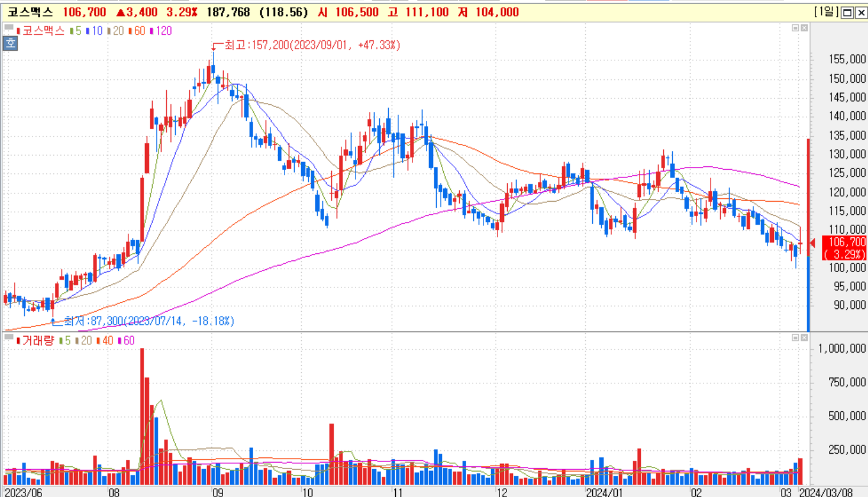Viewport: 868px width, 497px height.
Task: Click the blue 호 quote button
Action: [x=10, y=43]
